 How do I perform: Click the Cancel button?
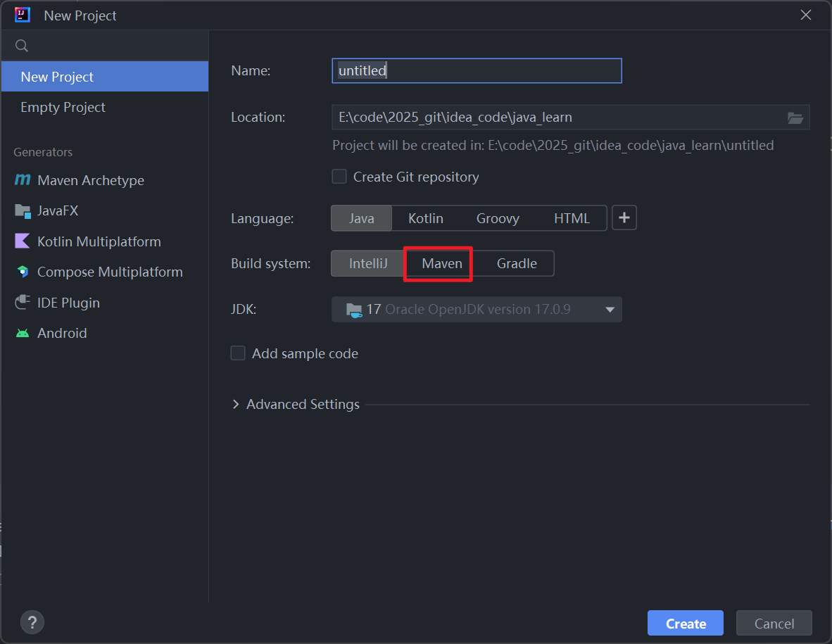coord(774,624)
